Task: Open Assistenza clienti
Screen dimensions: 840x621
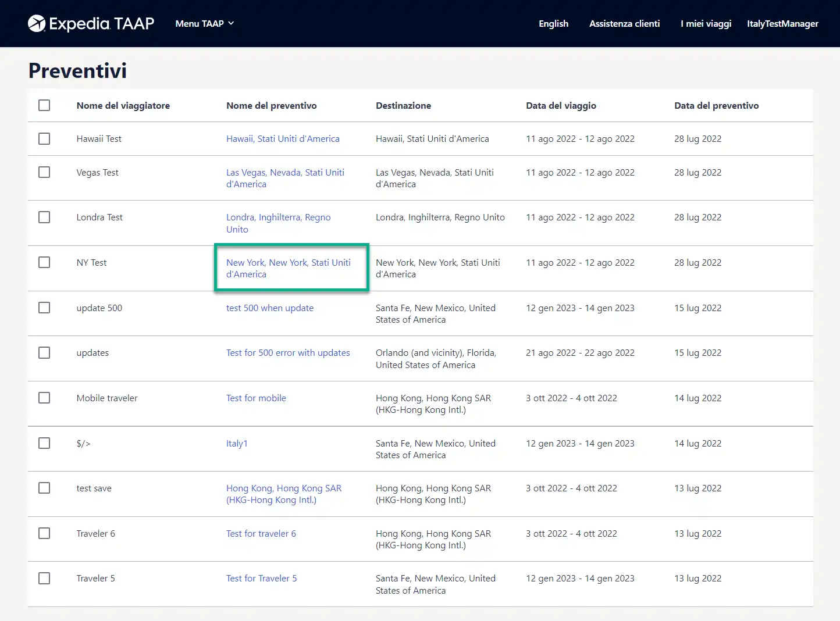Action: pyautogui.click(x=624, y=23)
